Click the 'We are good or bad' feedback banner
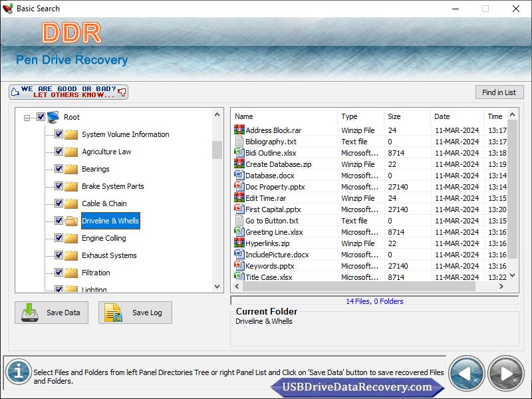 (x=68, y=92)
